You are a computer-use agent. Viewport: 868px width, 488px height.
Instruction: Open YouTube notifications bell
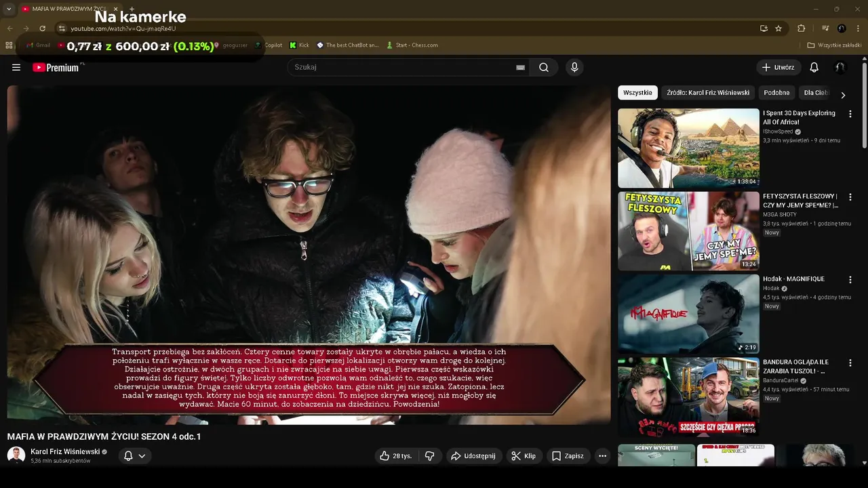coord(814,67)
